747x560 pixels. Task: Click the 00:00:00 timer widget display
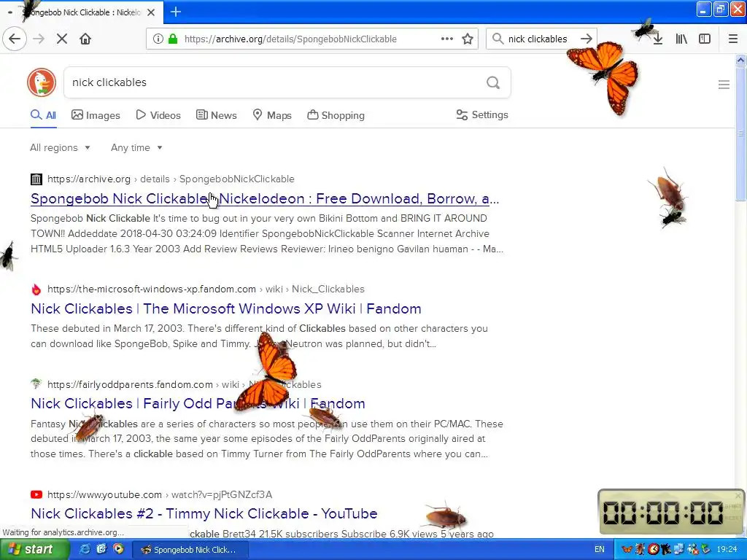(x=662, y=513)
